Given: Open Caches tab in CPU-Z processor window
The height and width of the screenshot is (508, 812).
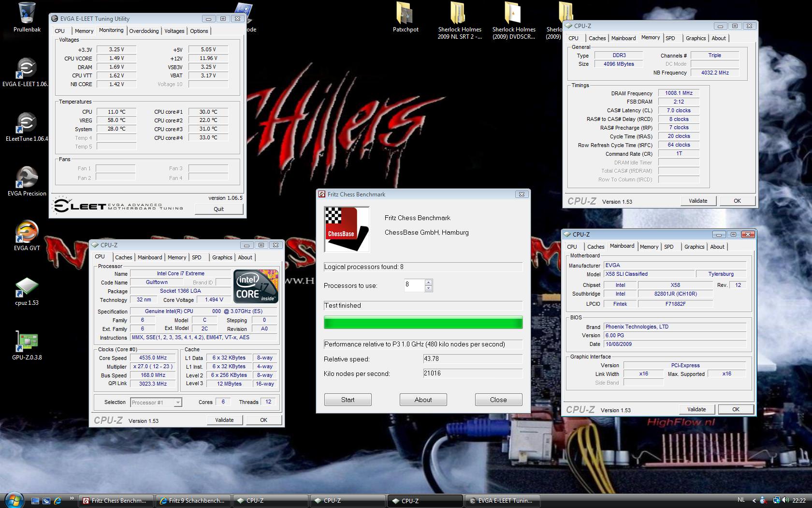Looking at the screenshot, I should click(124, 257).
